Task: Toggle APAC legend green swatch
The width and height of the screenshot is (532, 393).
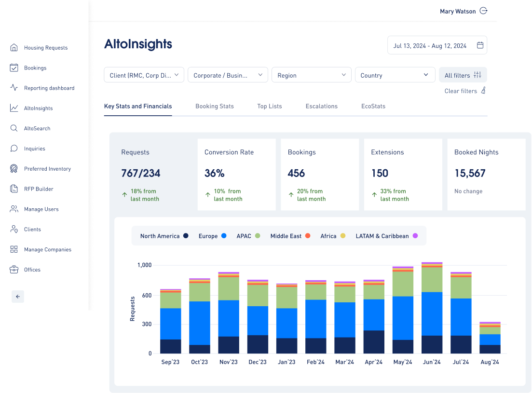Action: (x=258, y=236)
